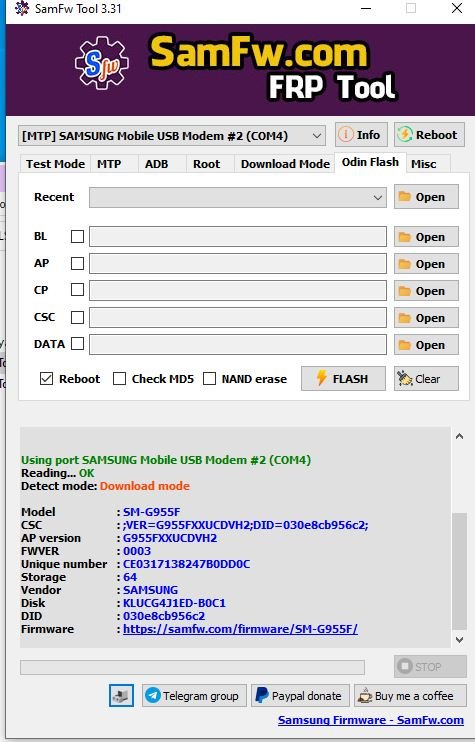The width and height of the screenshot is (475, 742).
Task: Expand the Recent files dropdown
Action: [x=238, y=197]
